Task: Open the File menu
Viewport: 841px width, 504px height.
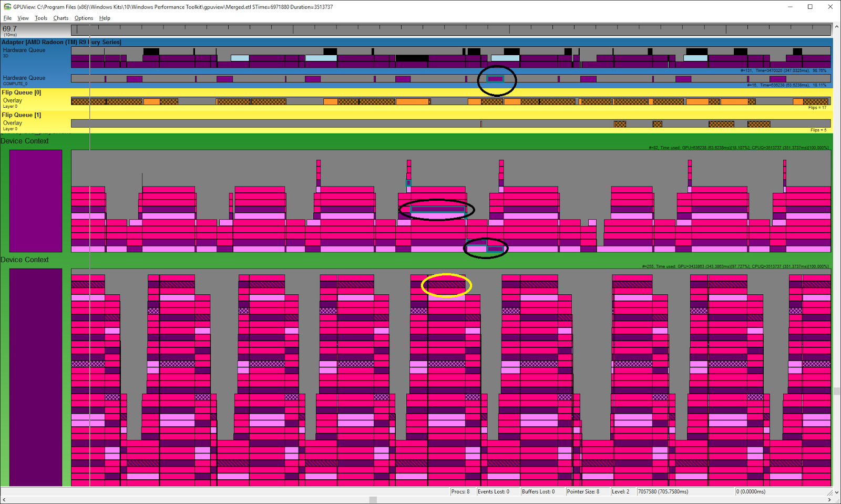Action: (7, 18)
